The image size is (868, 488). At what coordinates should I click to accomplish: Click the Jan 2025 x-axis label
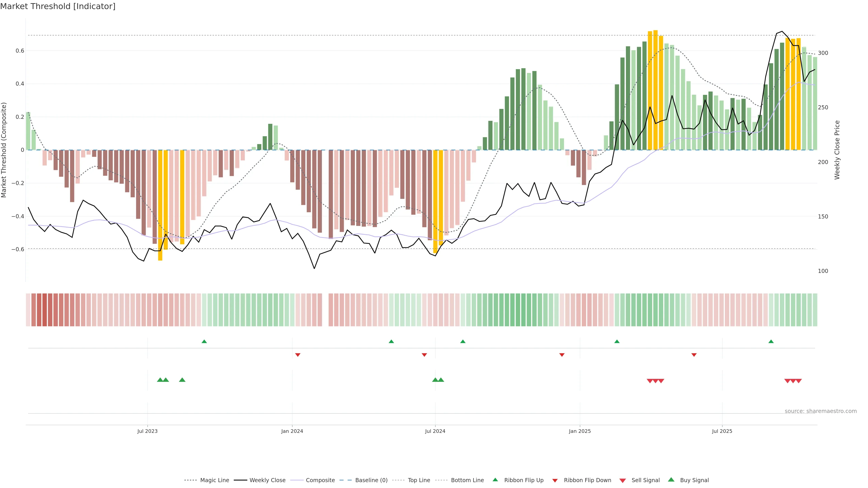[x=580, y=431]
